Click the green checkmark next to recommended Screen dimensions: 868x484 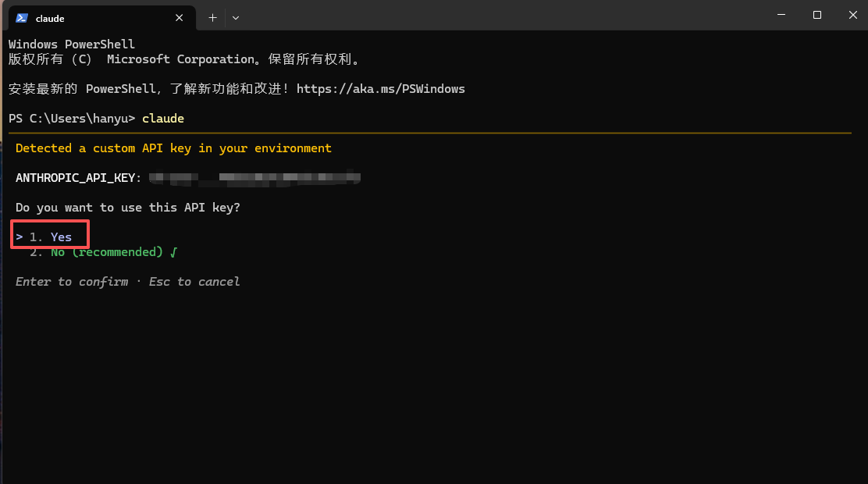[173, 252]
